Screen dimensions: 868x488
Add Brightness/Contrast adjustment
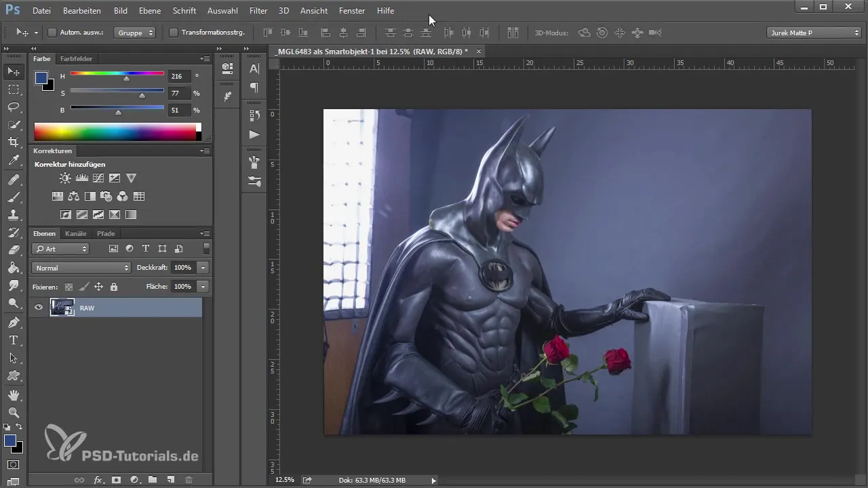point(65,178)
